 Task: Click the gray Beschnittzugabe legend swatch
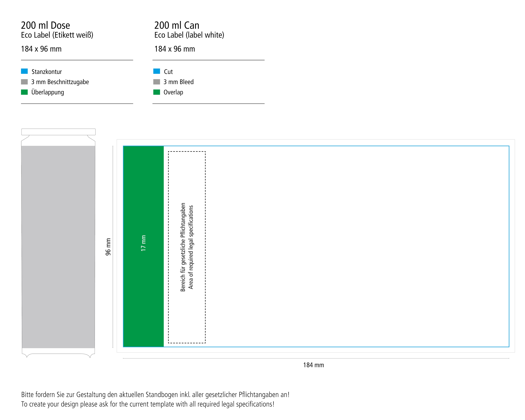[x=24, y=82]
